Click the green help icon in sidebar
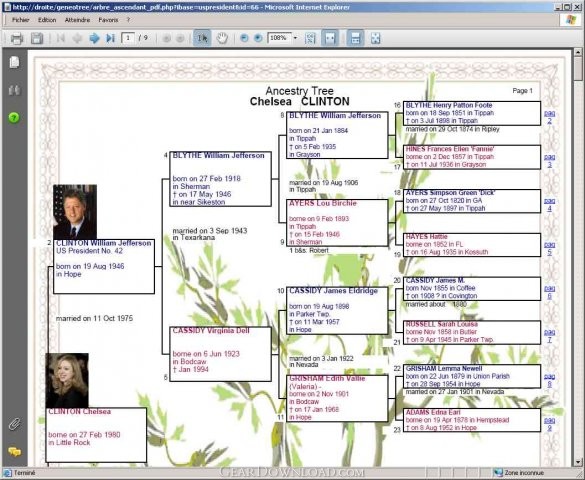The width and height of the screenshot is (585, 480). tap(14, 118)
